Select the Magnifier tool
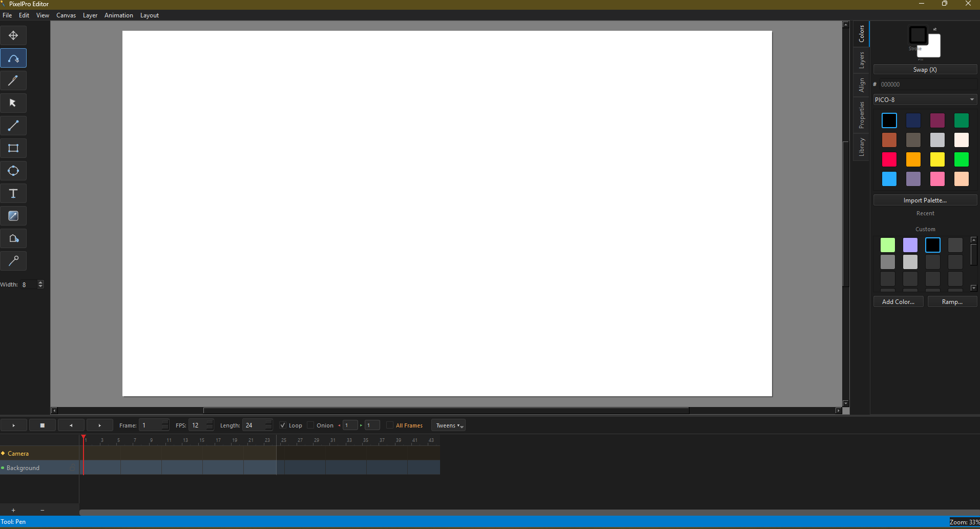This screenshot has width=980, height=529. tap(13, 261)
